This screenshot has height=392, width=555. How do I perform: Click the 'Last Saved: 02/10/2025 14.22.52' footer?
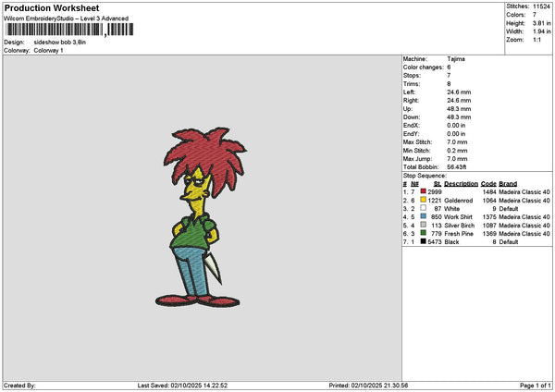click(182, 386)
